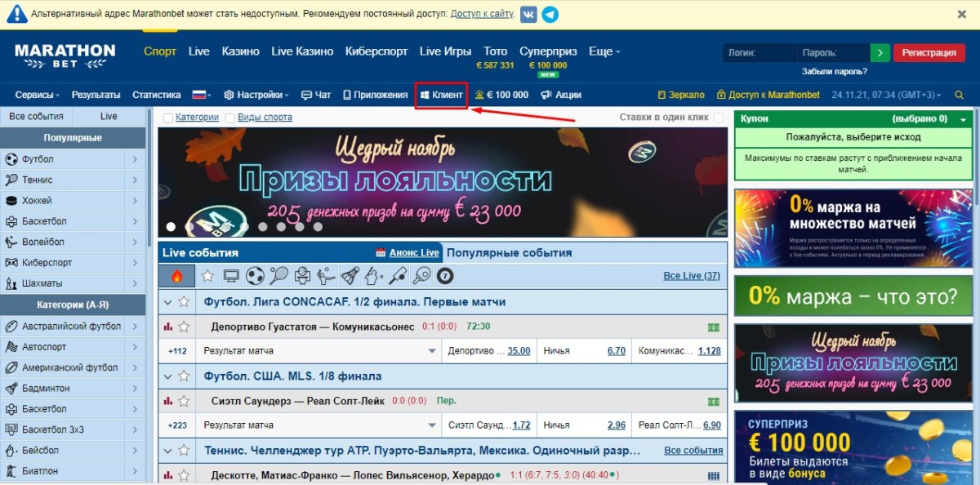Filter live events by tennis racket icon

pos(278,276)
